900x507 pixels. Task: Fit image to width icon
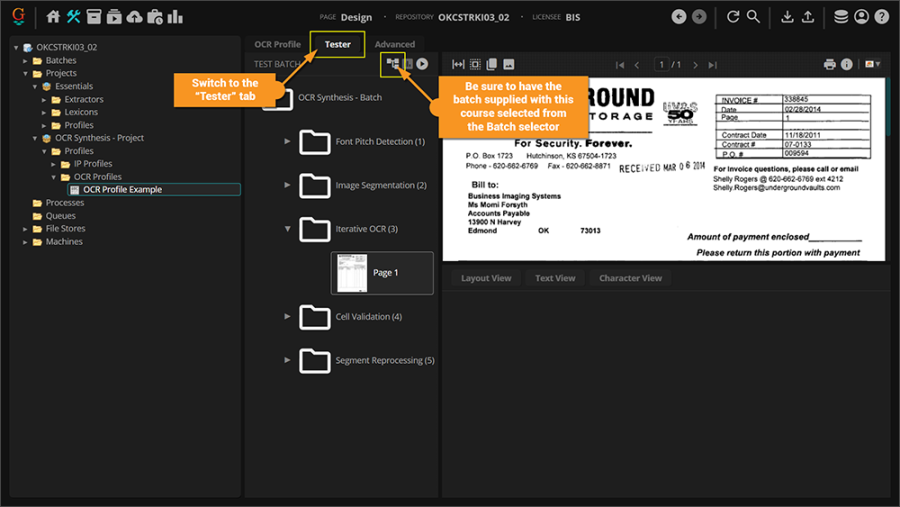(458, 64)
